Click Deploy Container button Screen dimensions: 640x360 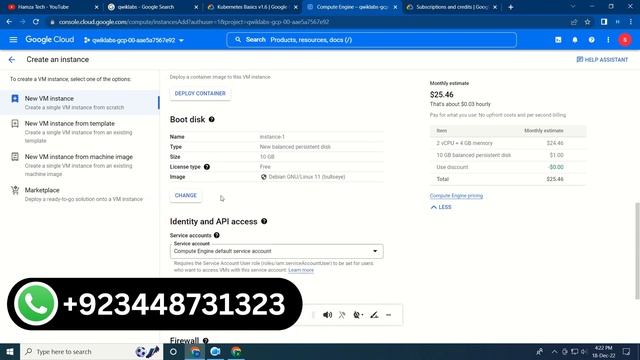(x=200, y=93)
